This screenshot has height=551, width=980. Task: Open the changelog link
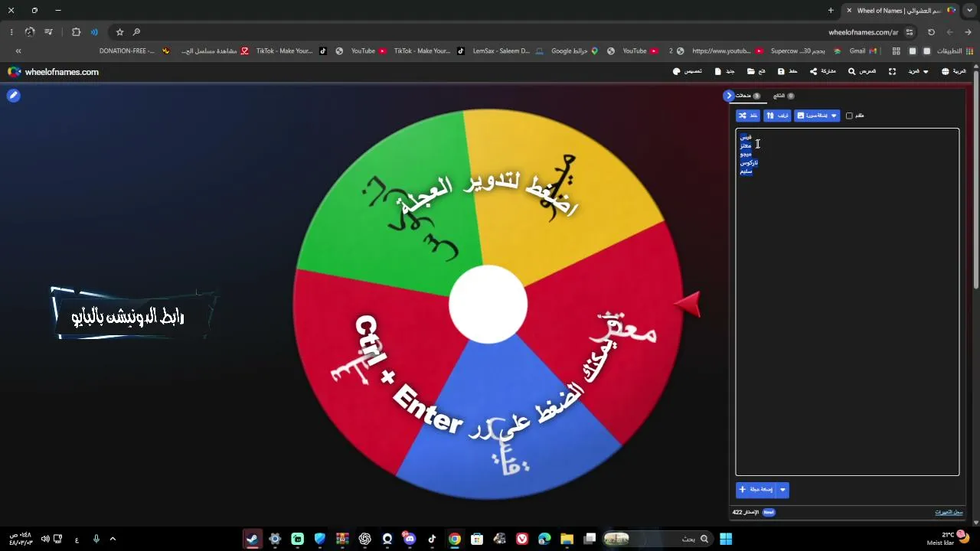coord(949,512)
